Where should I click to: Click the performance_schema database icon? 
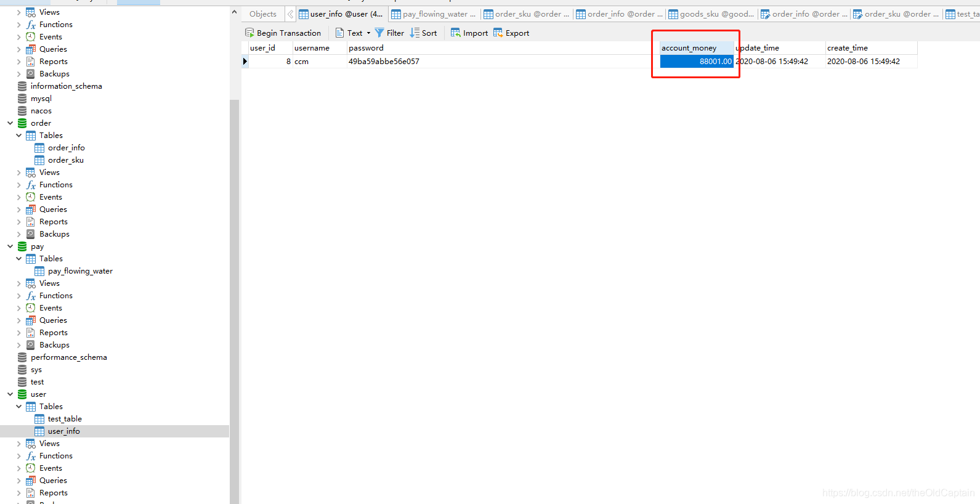22,357
